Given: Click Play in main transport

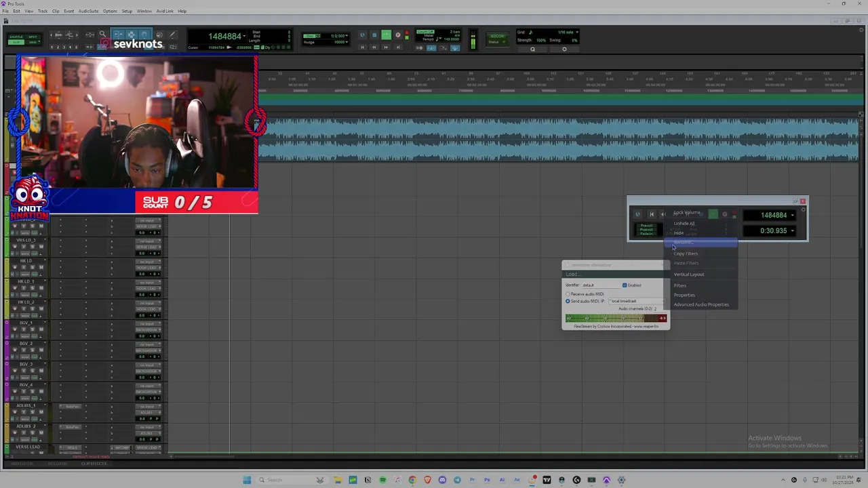Looking at the screenshot, I should (x=386, y=35).
